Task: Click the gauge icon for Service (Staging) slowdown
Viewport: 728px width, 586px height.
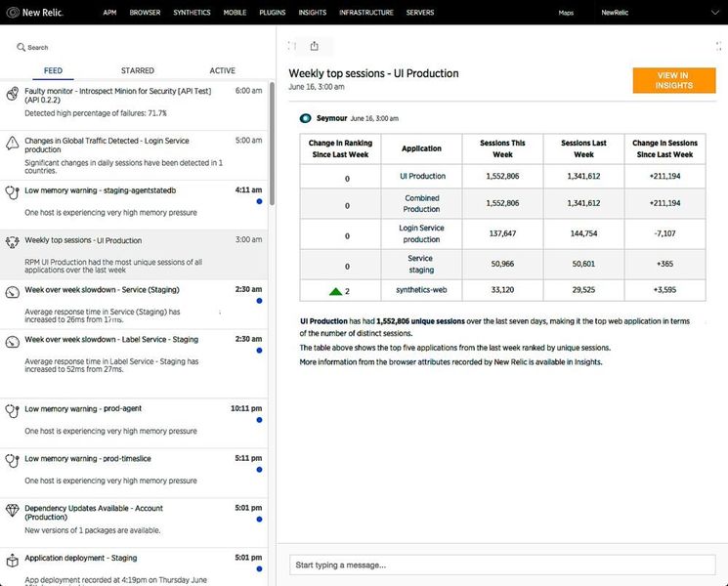Action: click(x=12, y=292)
